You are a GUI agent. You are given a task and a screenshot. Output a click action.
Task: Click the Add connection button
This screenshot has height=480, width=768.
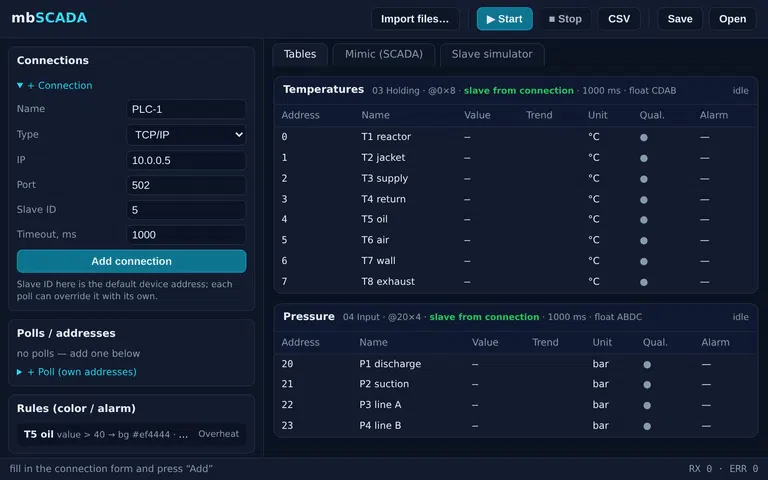coord(131,261)
